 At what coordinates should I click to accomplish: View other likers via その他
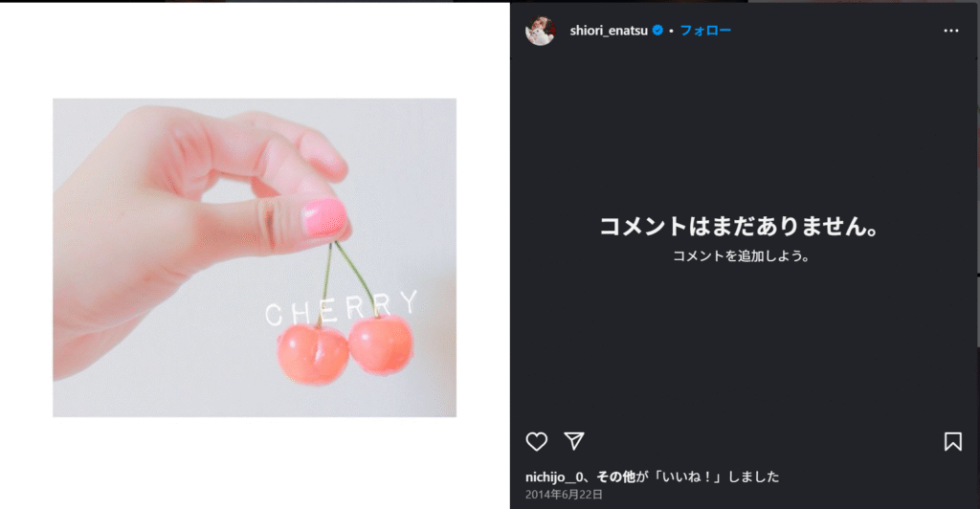coord(615,477)
